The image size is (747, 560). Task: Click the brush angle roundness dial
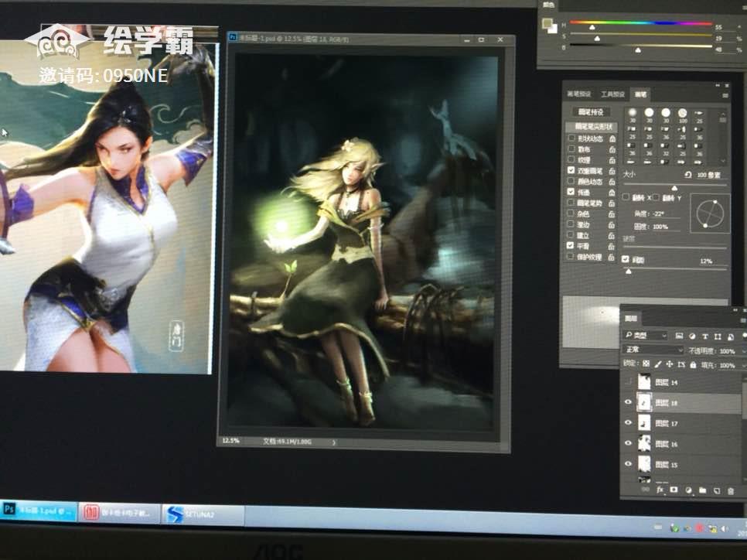(x=709, y=213)
